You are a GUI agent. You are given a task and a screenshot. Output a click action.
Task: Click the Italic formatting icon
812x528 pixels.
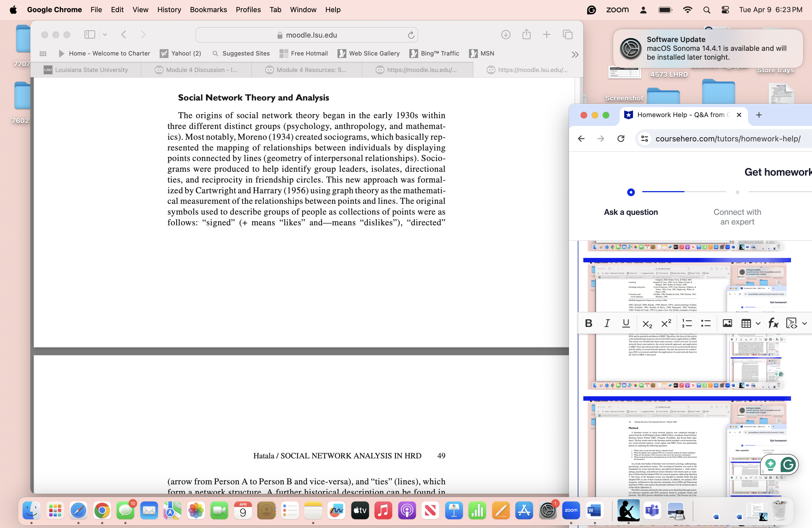[x=607, y=323]
